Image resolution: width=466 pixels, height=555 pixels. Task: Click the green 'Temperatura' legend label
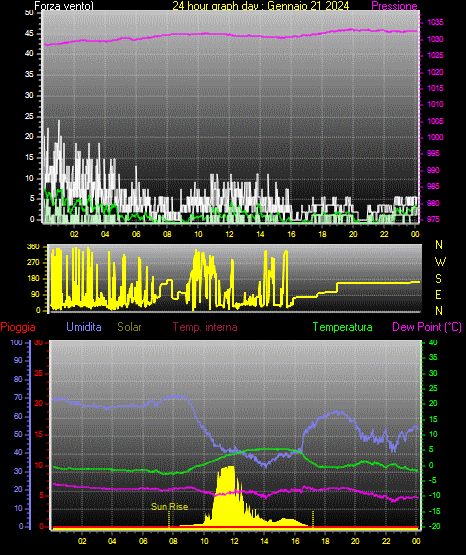(x=343, y=327)
